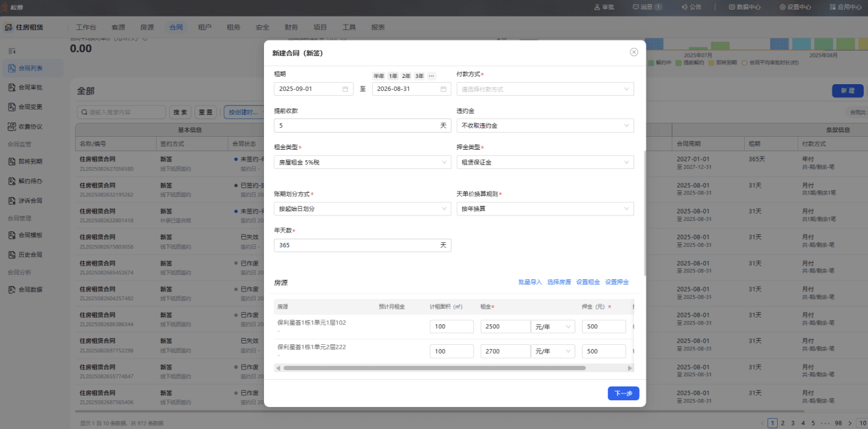The height and width of the screenshot is (429, 868).
Task: Select the 1年 lease term shortcut
Action: [393, 76]
